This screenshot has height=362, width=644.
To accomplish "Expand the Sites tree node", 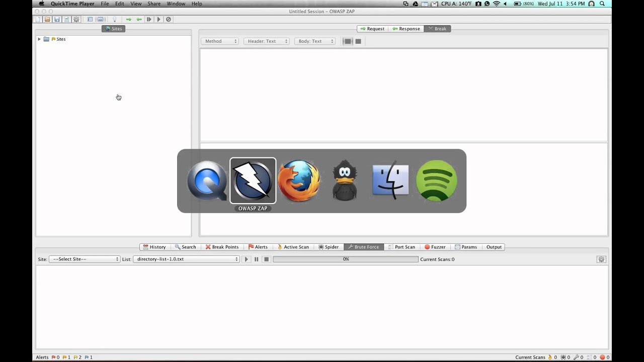I will 39,39.
